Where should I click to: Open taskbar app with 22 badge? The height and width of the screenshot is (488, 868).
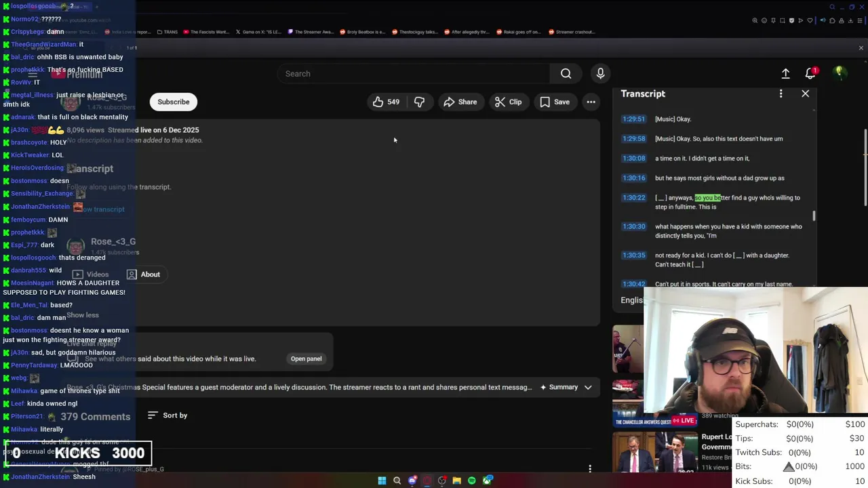[488, 481]
